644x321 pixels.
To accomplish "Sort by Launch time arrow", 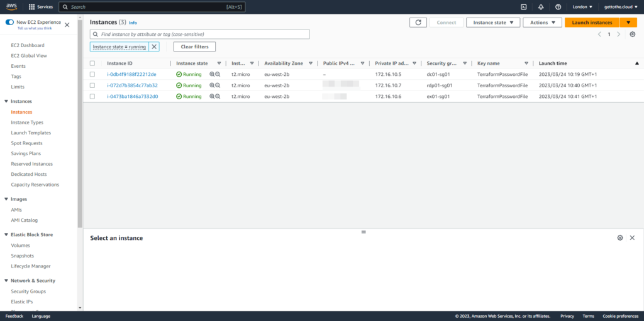I will click(636, 63).
